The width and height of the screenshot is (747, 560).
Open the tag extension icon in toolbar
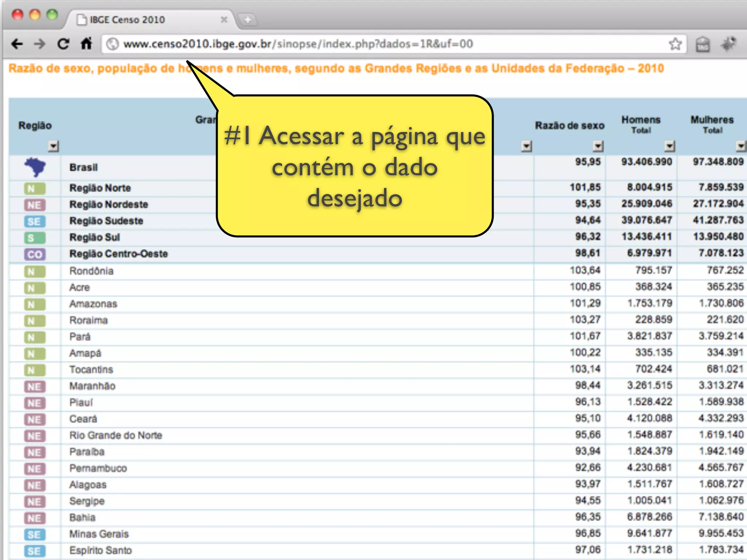(703, 44)
